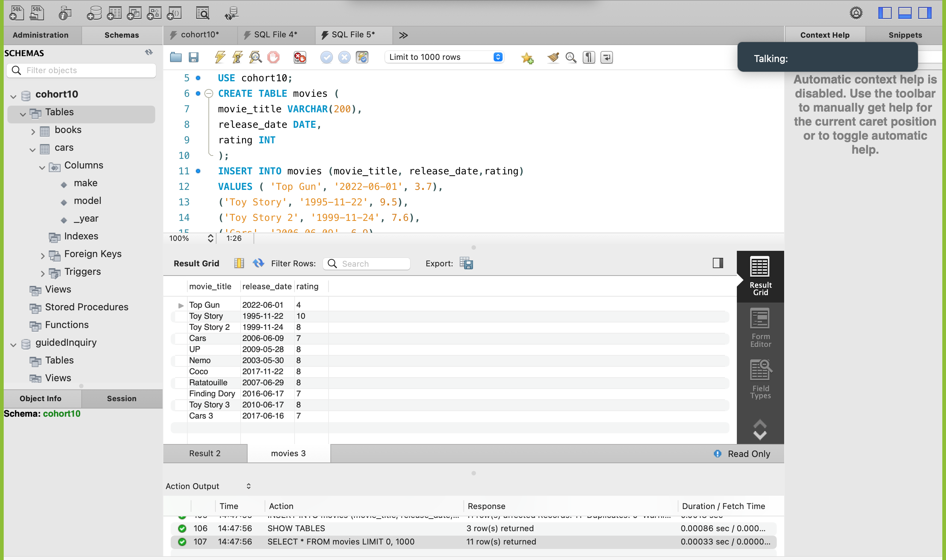Open the search table data icon

tap(203, 13)
